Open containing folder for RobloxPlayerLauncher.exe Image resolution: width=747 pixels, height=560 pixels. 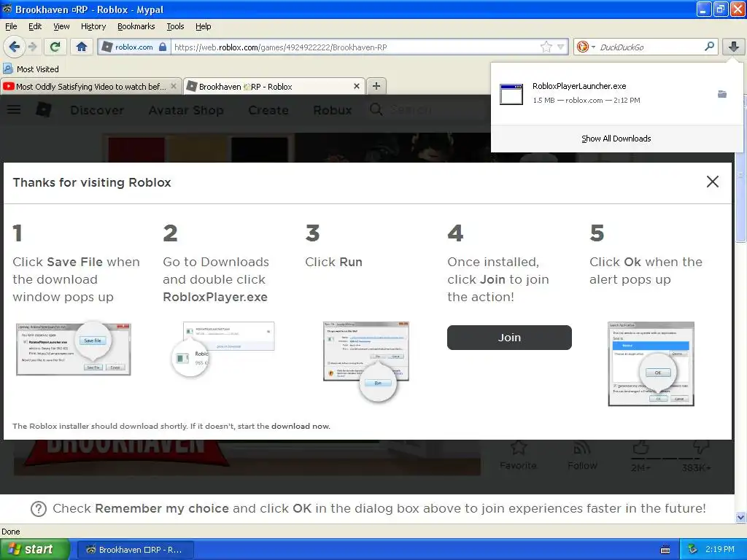click(722, 94)
